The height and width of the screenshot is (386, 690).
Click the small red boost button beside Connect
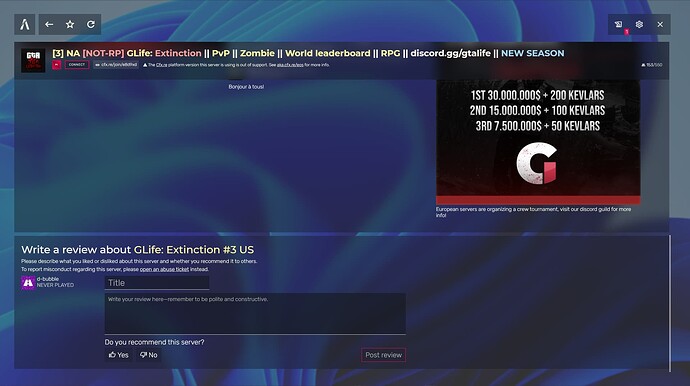56,65
